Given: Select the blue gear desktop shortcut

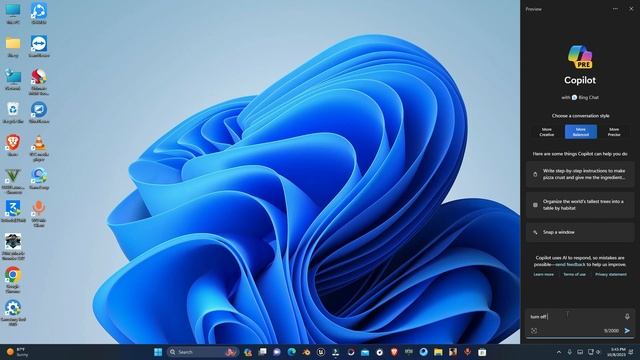Looking at the screenshot, I should click(x=13, y=313).
